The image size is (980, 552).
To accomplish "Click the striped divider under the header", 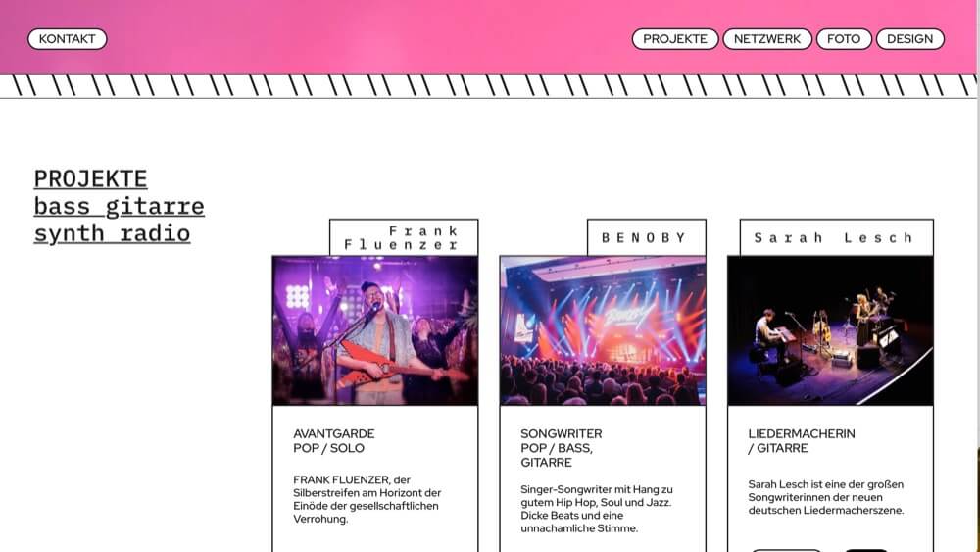I will tap(488, 85).
